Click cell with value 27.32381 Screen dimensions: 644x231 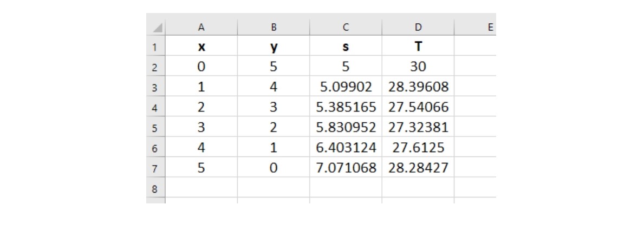pyautogui.click(x=418, y=128)
